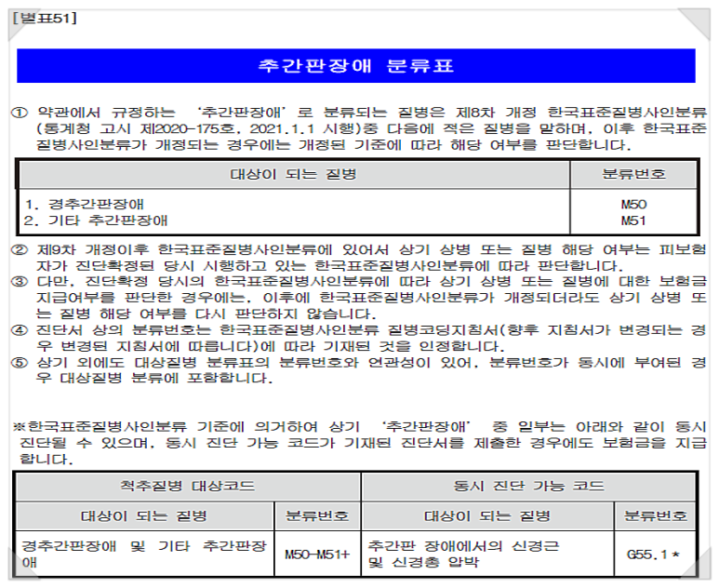Click the code M50-M51+
719x588 pixels.
[x=317, y=555]
